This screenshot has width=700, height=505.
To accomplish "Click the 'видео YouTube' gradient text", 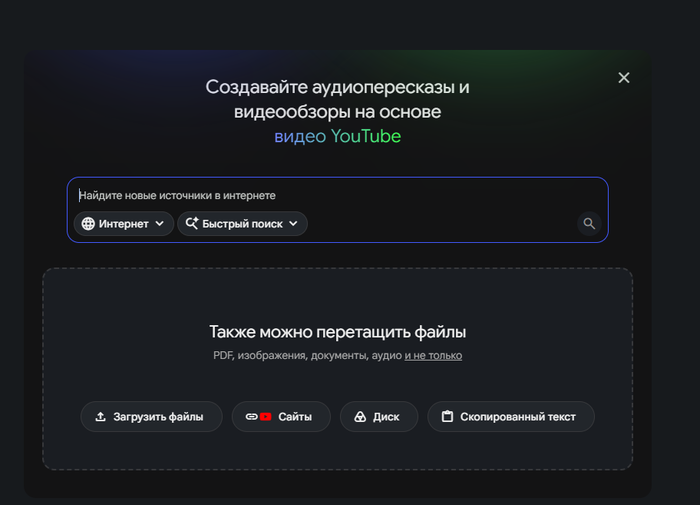I will [338, 136].
